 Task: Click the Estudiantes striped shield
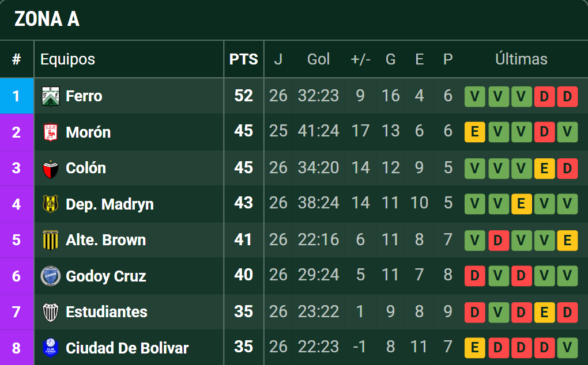pos(51,312)
